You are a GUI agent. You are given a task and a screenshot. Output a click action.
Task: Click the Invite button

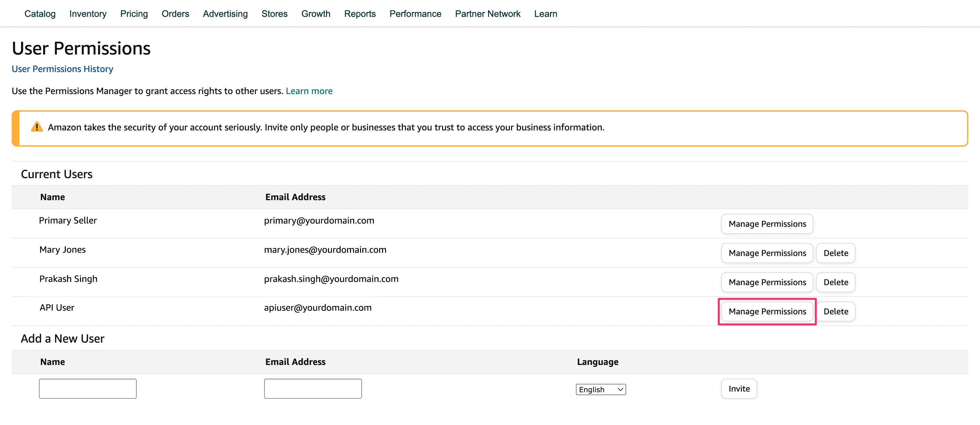739,389
